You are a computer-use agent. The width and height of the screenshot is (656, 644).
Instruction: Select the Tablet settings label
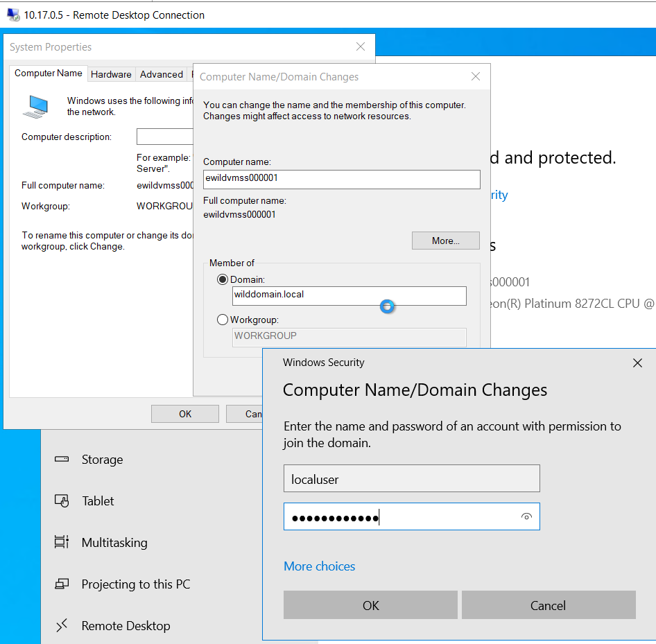tap(98, 501)
